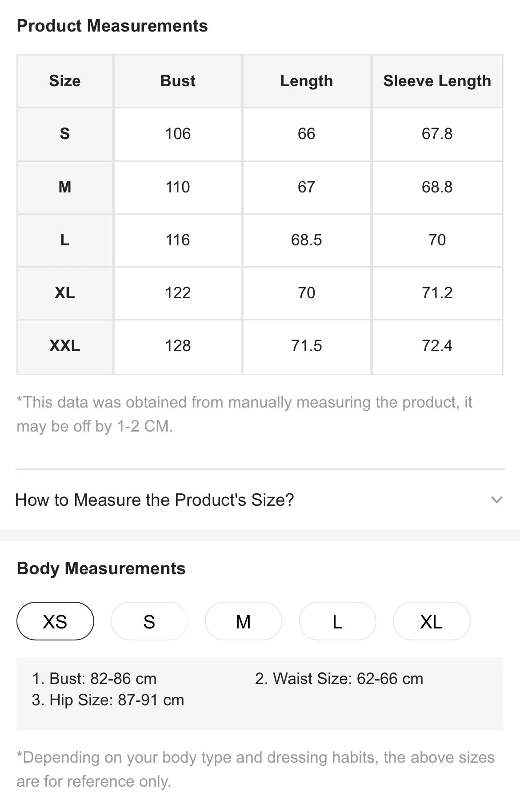The height and width of the screenshot is (812, 520).
Task: Click the length value 68.5 cell
Action: [307, 240]
